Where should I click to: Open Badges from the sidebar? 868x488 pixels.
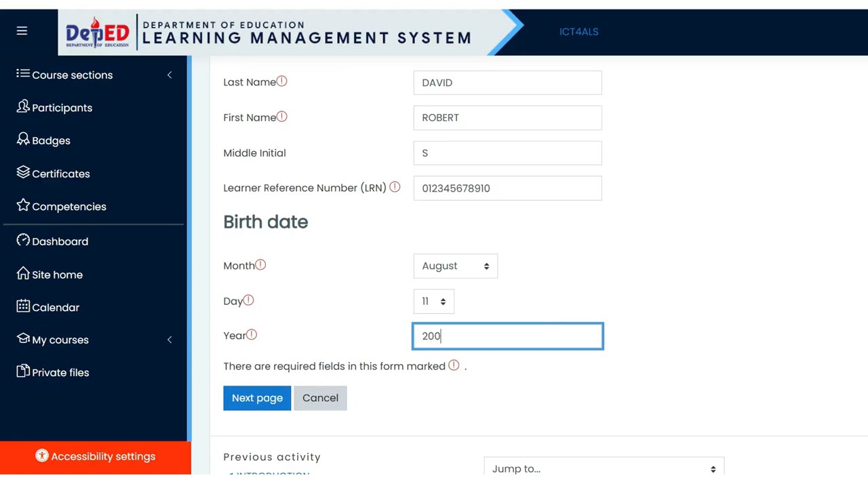click(x=52, y=140)
